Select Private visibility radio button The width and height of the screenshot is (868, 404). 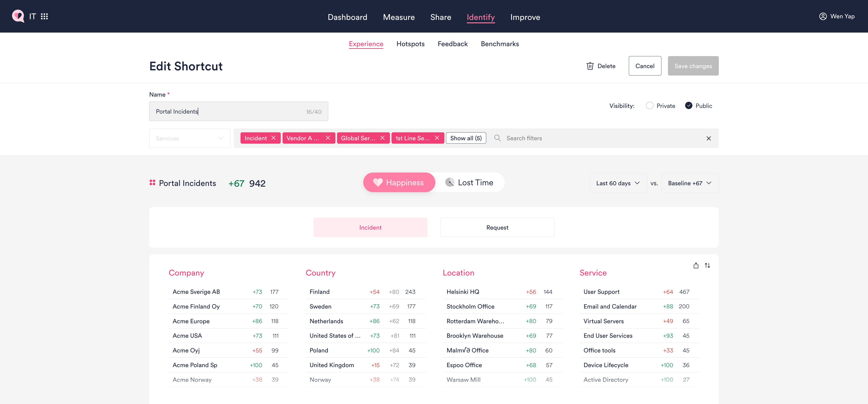pyautogui.click(x=649, y=106)
